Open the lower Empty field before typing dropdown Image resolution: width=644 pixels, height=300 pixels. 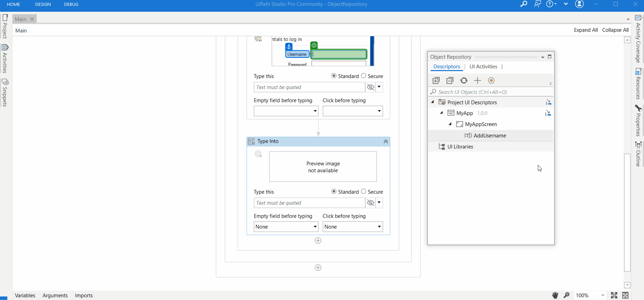(286, 227)
